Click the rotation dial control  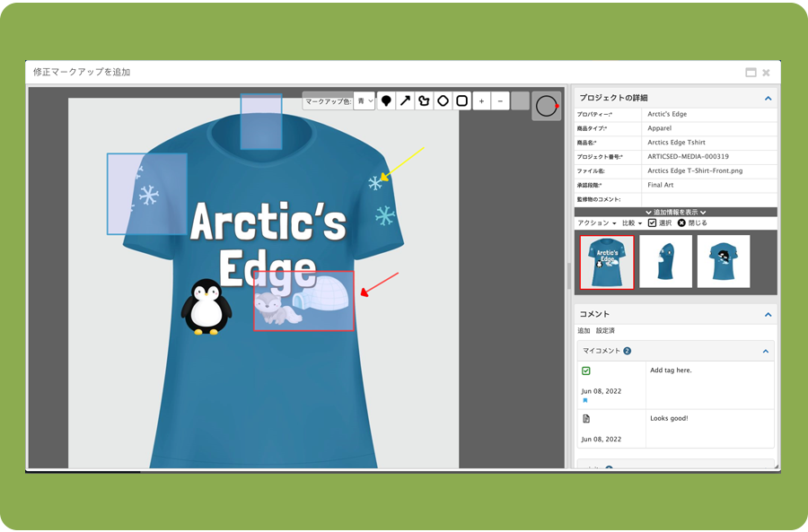[x=546, y=106]
